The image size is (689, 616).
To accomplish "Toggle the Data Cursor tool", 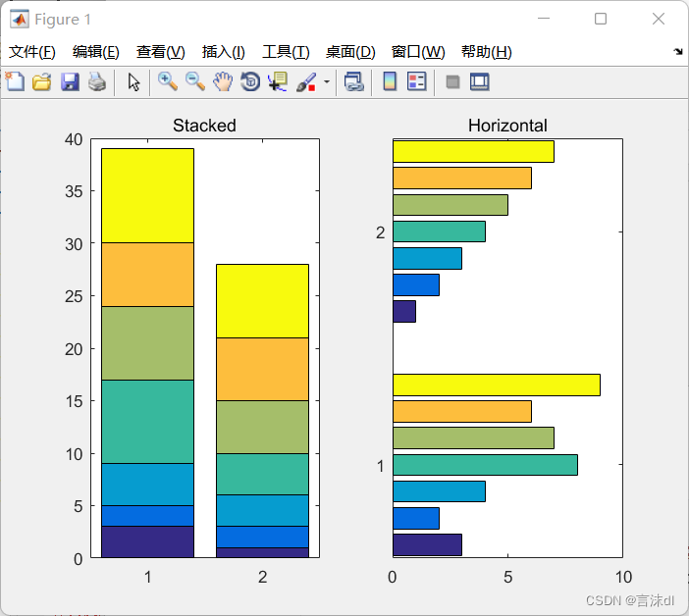I will 278,81.
